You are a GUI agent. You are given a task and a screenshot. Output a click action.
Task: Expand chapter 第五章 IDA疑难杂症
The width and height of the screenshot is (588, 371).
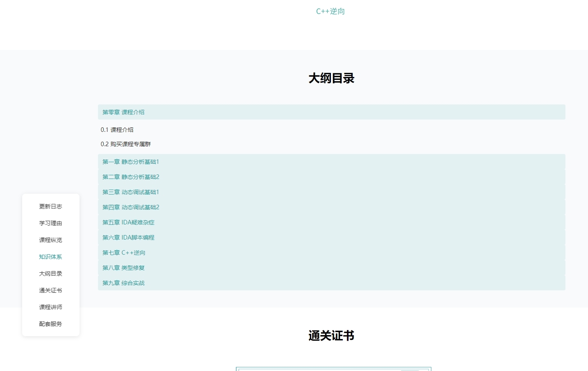coord(128,222)
